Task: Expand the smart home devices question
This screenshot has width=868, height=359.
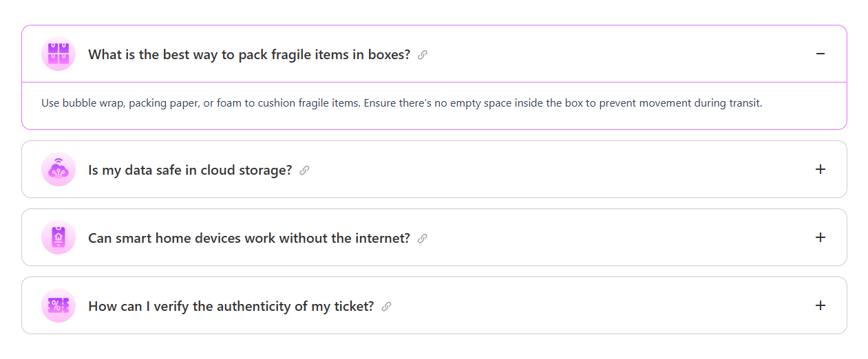Action: coord(820,238)
